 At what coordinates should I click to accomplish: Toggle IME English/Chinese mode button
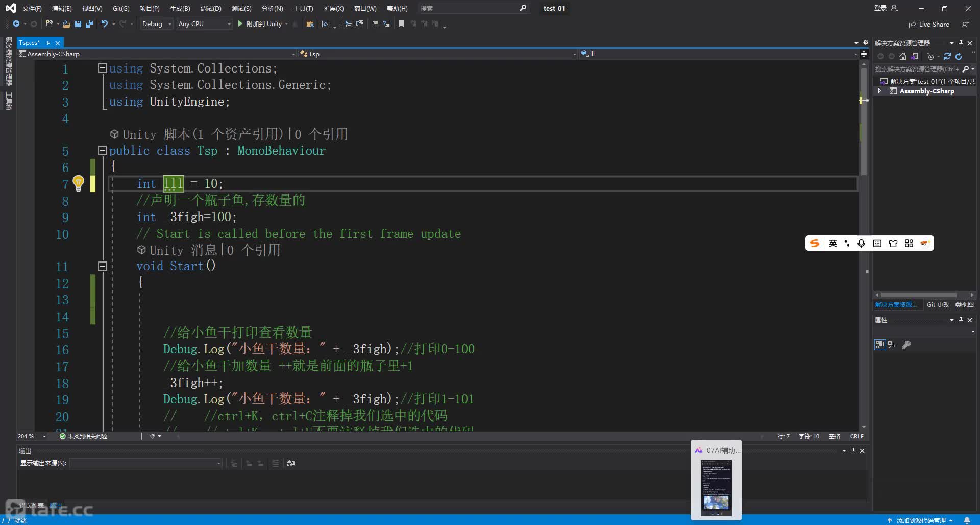click(x=833, y=243)
